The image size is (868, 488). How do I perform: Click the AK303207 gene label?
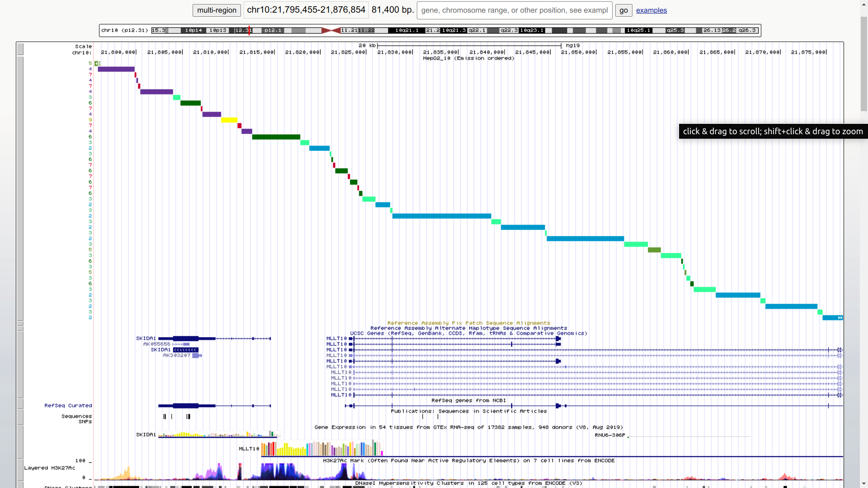click(x=177, y=355)
